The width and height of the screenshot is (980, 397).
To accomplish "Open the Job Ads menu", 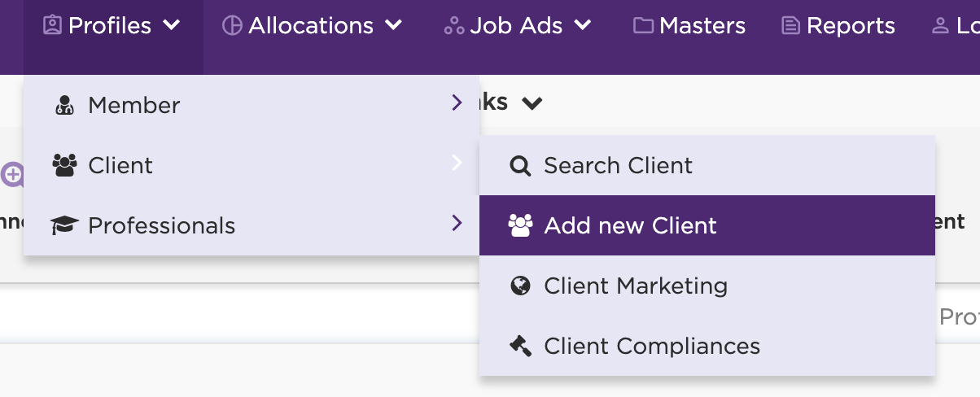I will [x=518, y=26].
